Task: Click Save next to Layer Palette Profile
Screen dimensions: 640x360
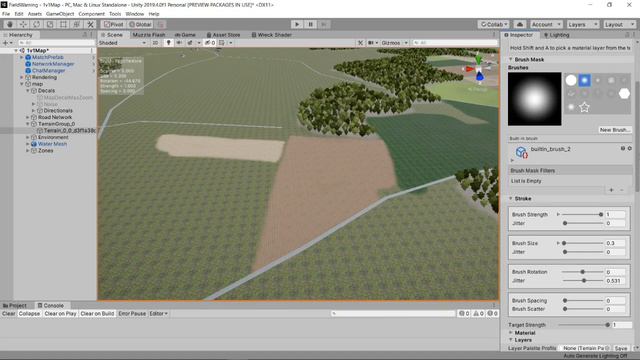Action: 621,348
